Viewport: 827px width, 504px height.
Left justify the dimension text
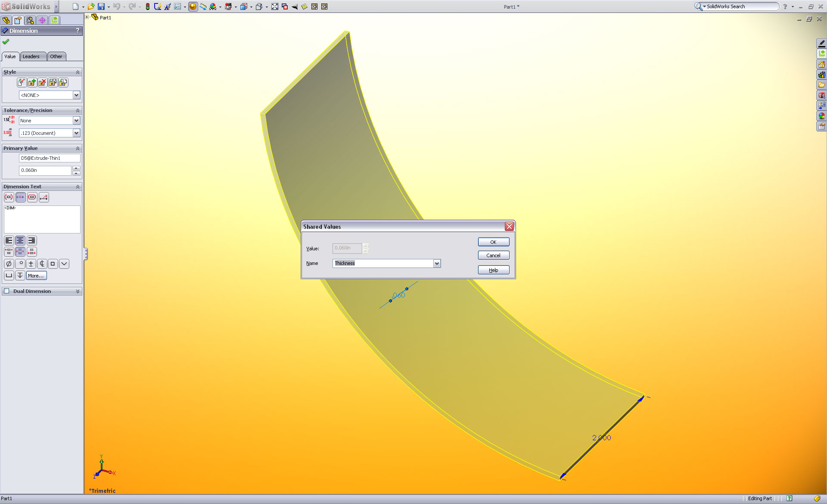(9, 241)
